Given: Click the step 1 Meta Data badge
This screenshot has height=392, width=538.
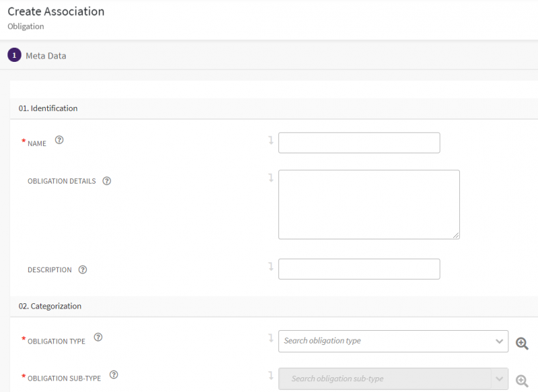Looking at the screenshot, I should [14, 55].
